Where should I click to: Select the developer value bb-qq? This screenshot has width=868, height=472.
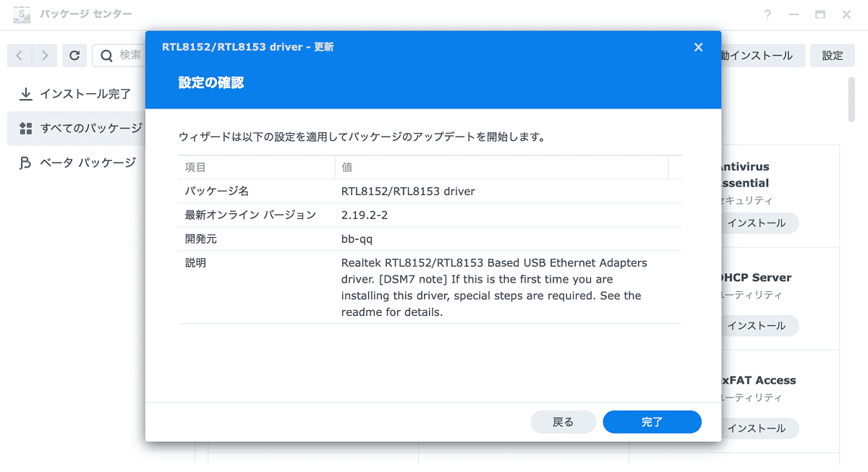click(357, 239)
